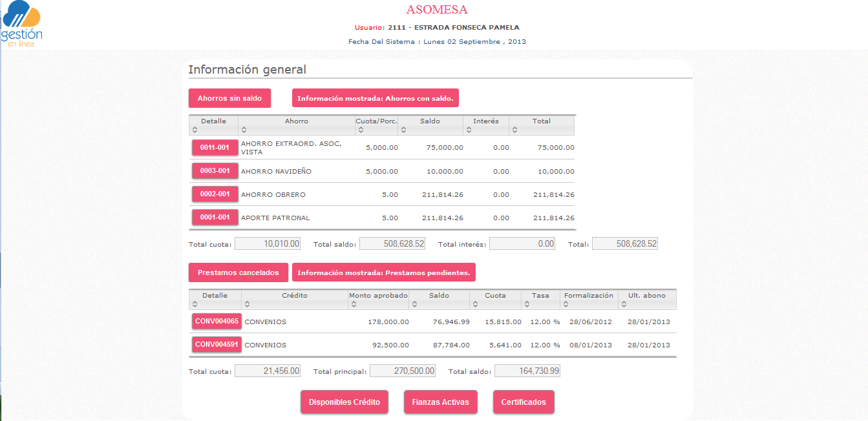Click formalization date 08/01/2013
Viewport: 868px width, 421px height.
(x=591, y=345)
